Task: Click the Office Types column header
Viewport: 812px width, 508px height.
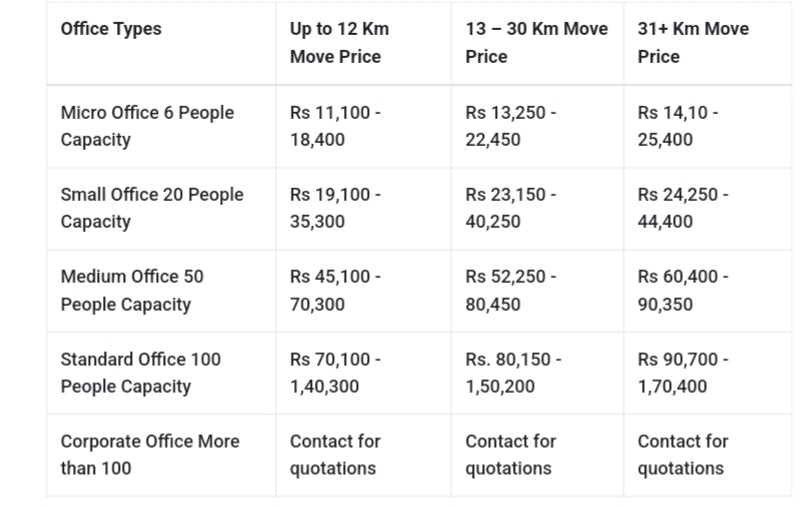Action: [x=111, y=29]
